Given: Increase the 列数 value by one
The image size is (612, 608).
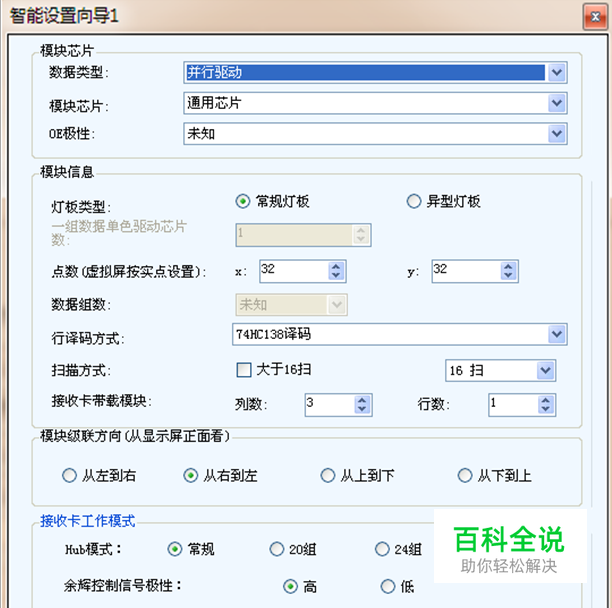Looking at the screenshot, I should point(362,400).
